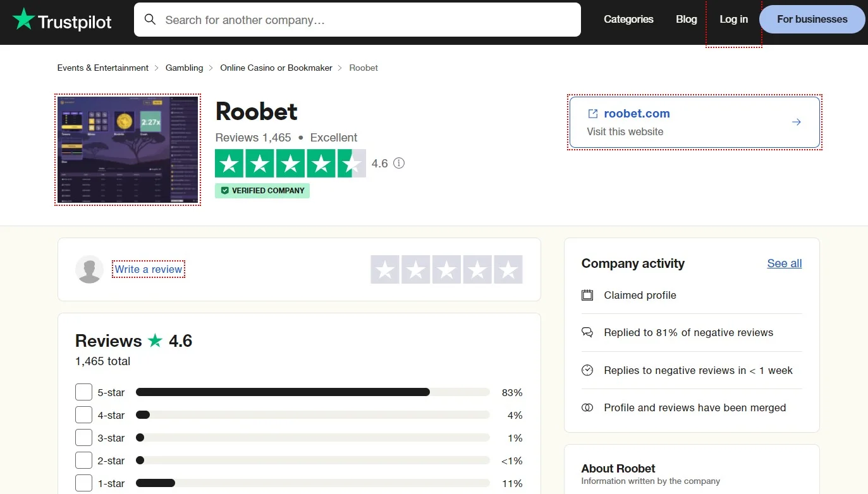Image resolution: width=868 pixels, height=494 pixels.
Task: Click the For businesses button
Action: coord(812,19)
